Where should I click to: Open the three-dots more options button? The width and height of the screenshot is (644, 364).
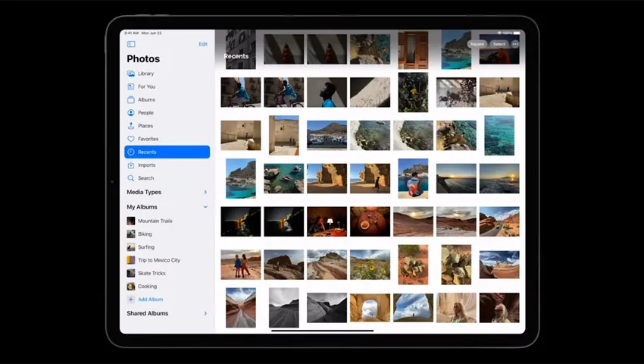point(515,44)
